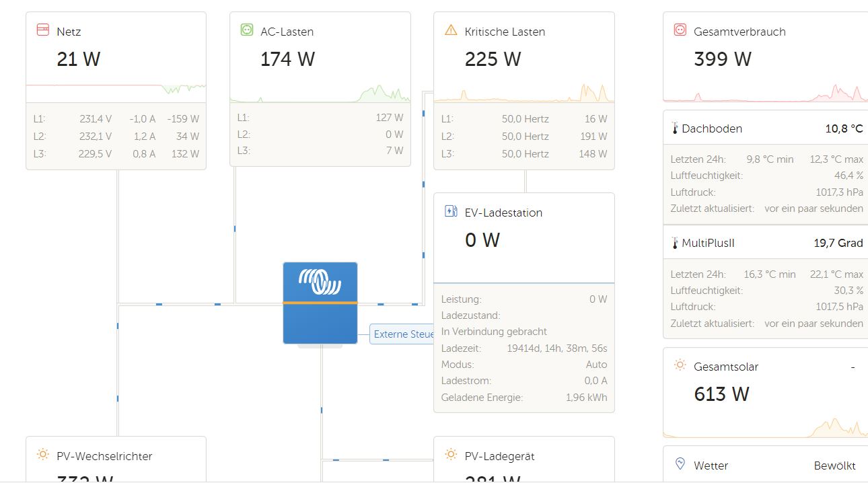Image resolution: width=868 pixels, height=483 pixels.
Task: Click the EV-Ladestation charger icon
Action: pyautogui.click(x=451, y=211)
